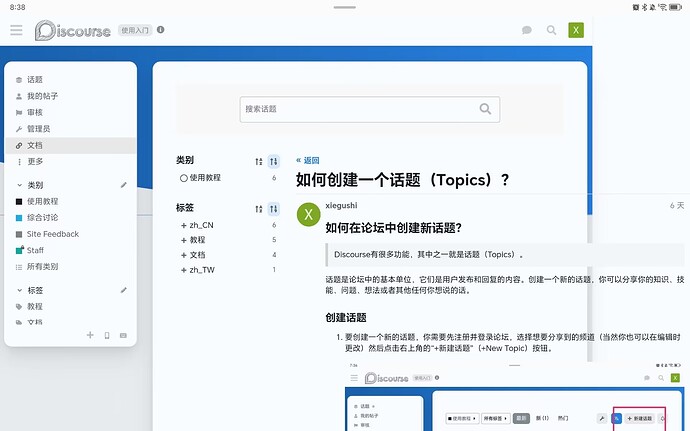This screenshot has height=431, width=690.
Task: Click the 创建话题 subheading
Action: [x=346, y=317]
